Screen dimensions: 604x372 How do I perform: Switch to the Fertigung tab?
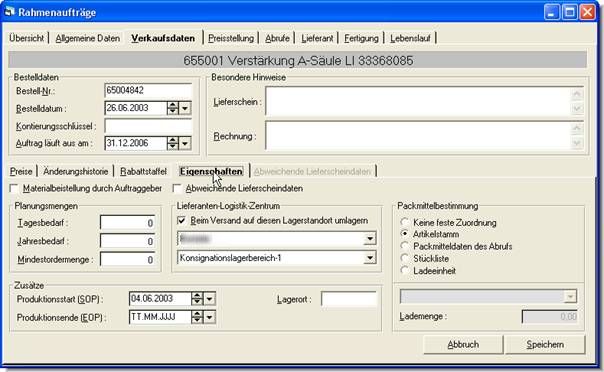pos(361,38)
